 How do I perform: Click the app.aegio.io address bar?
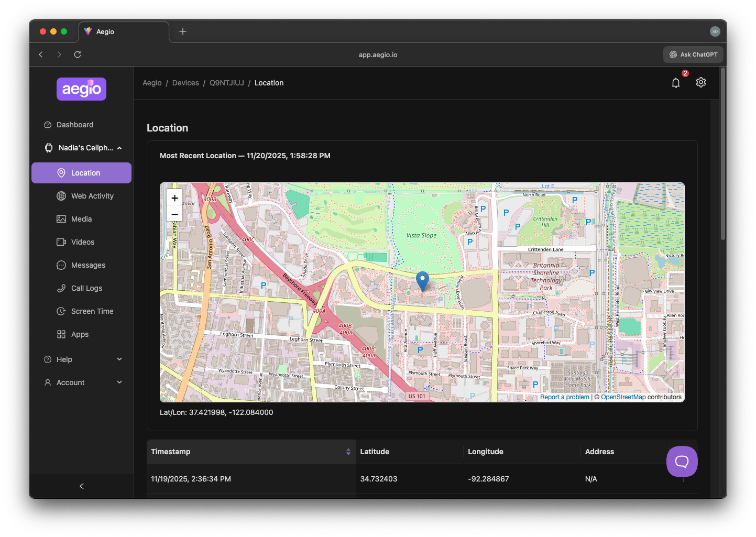[378, 54]
